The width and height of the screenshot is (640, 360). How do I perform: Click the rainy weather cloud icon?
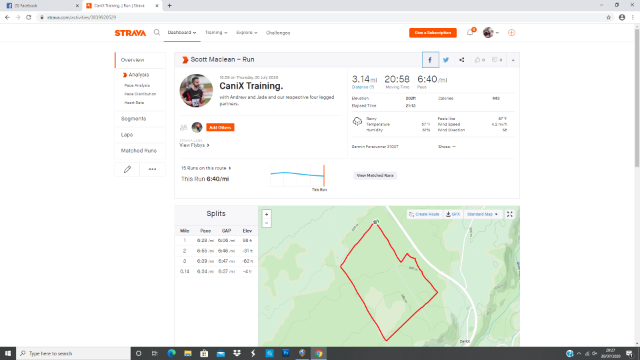coord(357,122)
